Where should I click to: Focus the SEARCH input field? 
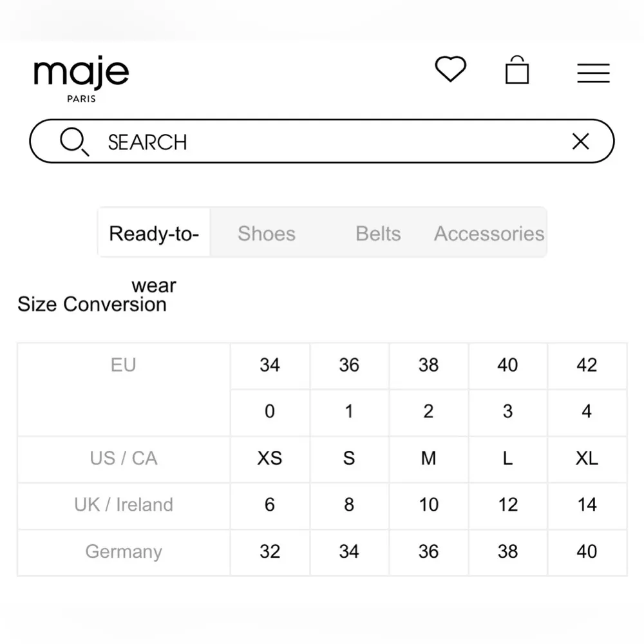322,142
